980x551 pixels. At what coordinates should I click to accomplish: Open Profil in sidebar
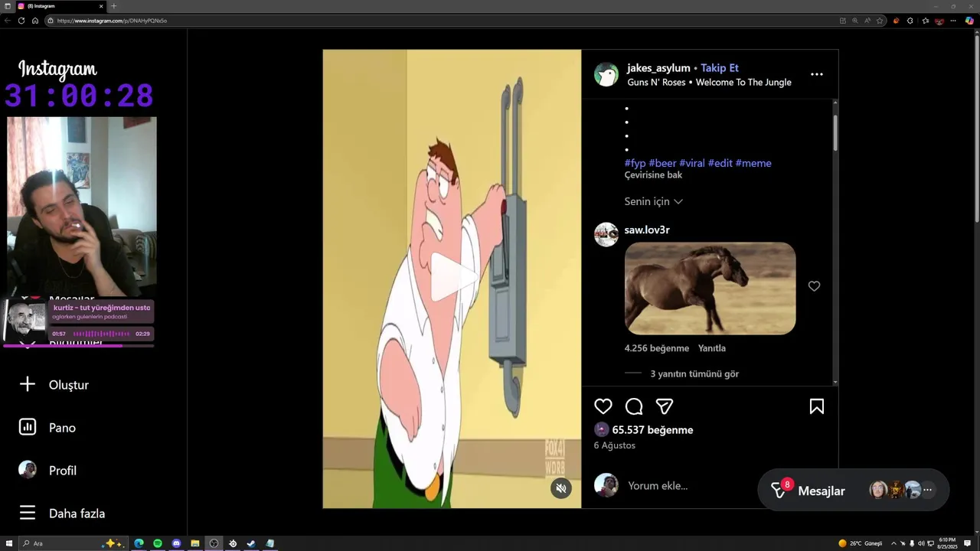tap(47, 471)
